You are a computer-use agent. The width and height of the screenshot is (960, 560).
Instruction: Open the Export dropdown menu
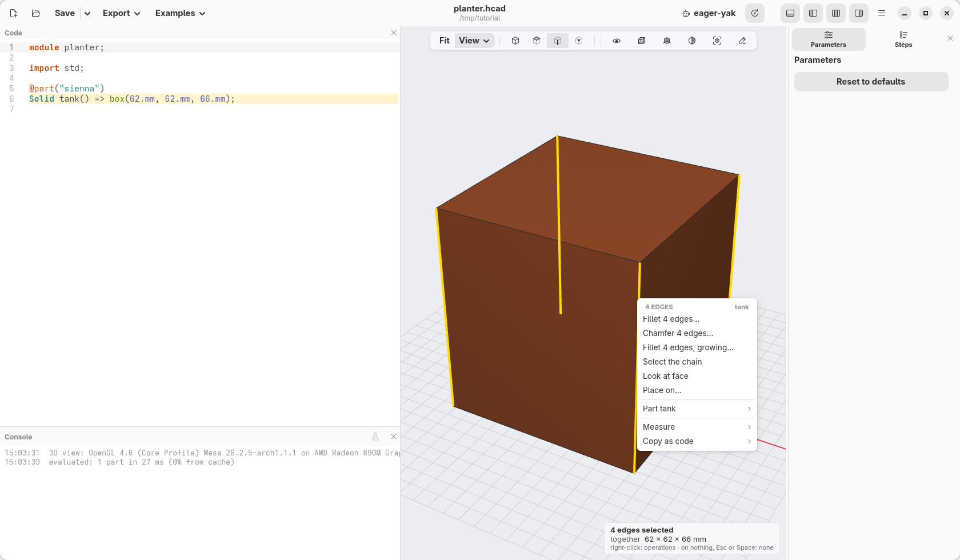(x=121, y=13)
